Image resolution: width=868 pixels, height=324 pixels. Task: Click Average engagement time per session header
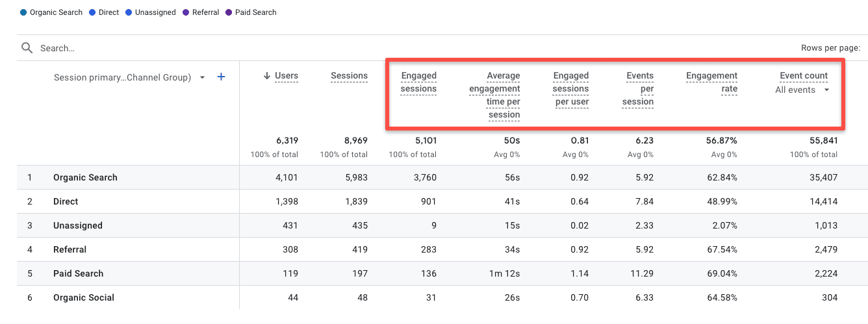494,95
